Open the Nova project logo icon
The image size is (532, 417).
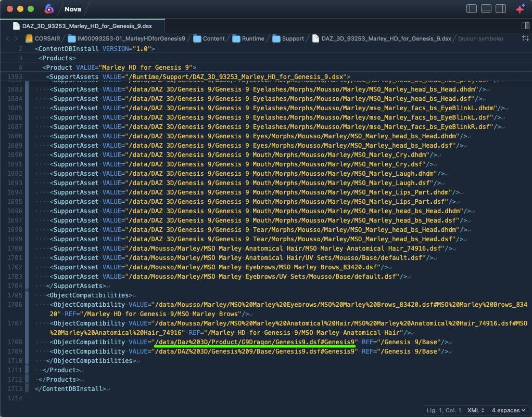(x=49, y=9)
